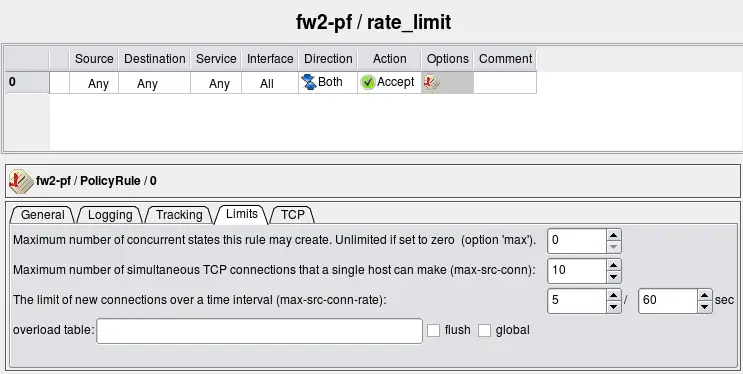
Task: Focus the max-src-conn field showing 10
Action: pyautogui.click(x=577, y=271)
